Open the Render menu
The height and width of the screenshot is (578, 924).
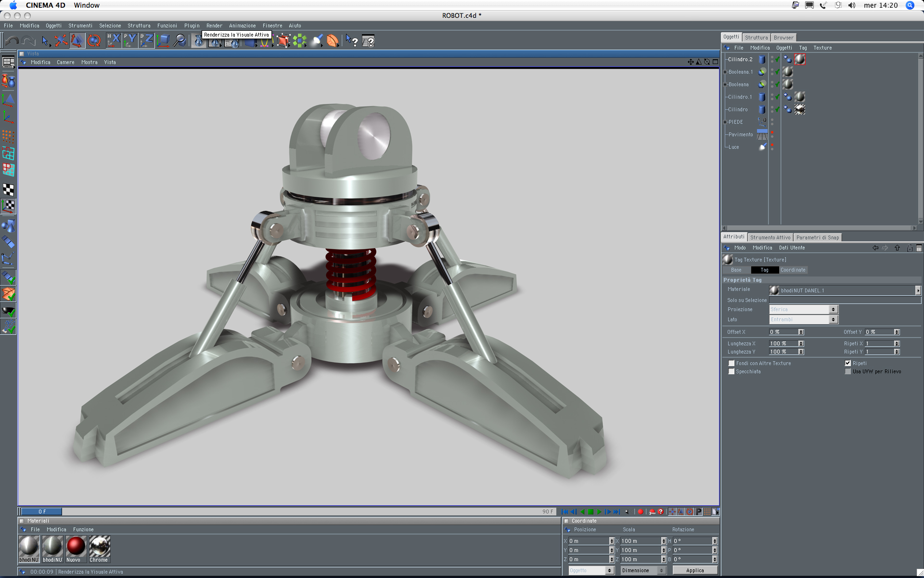[x=214, y=26]
